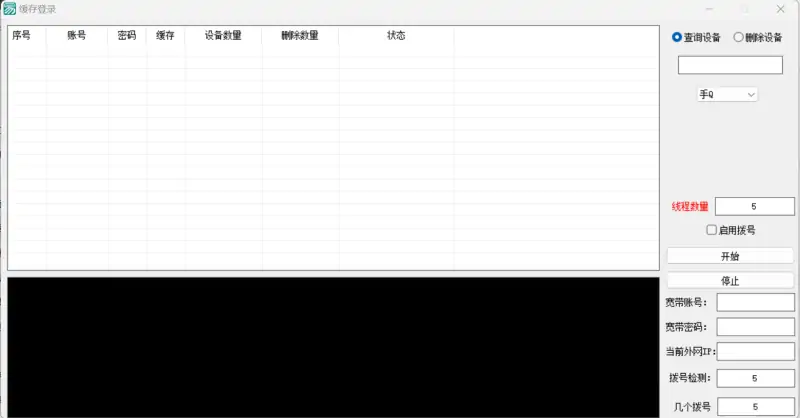Click the 拨号检测 value field
Screen dimensions: 800x418
click(x=755, y=378)
